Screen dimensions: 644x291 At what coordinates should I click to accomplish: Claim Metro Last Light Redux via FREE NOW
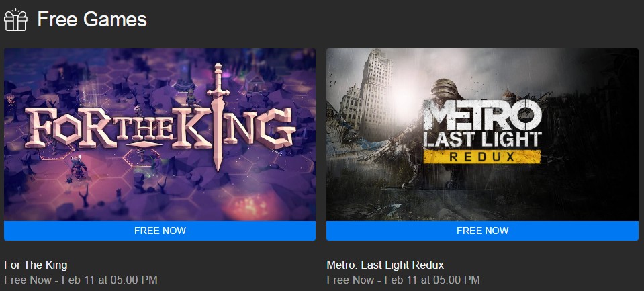point(482,231)
